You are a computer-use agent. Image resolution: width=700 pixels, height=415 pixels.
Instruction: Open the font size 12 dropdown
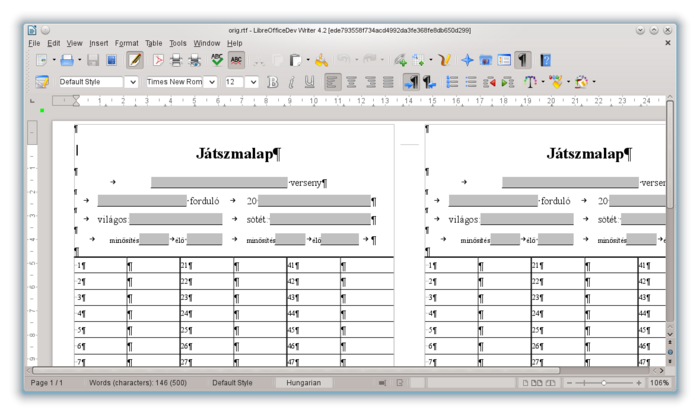coord(253,82)
